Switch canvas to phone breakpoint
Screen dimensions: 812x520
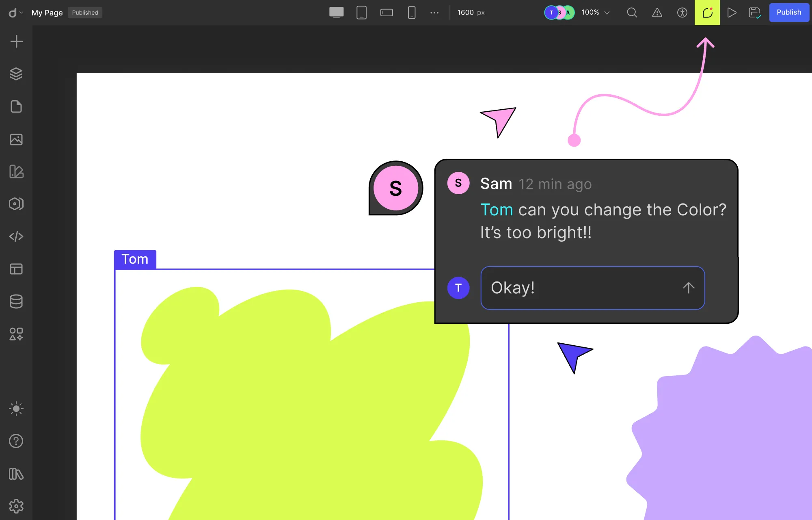click(x=411, y=13)
